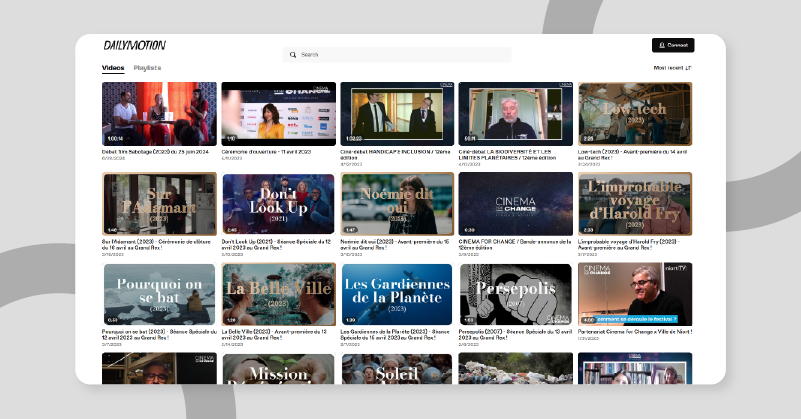Focus the Search input field
Image resolution: width=801 pixels, height=419 pixels.
click(397, 55)
